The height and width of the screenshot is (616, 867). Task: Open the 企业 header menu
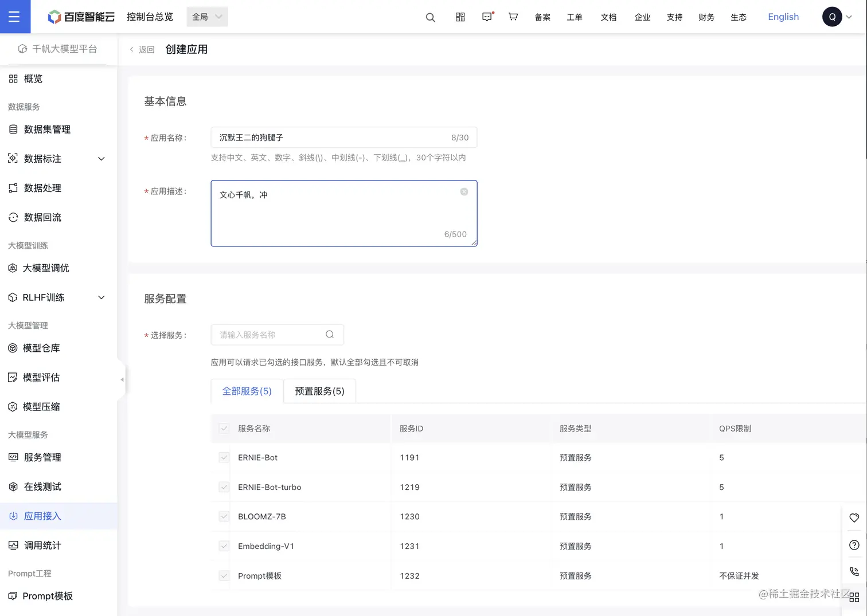[x=642, y=17]
